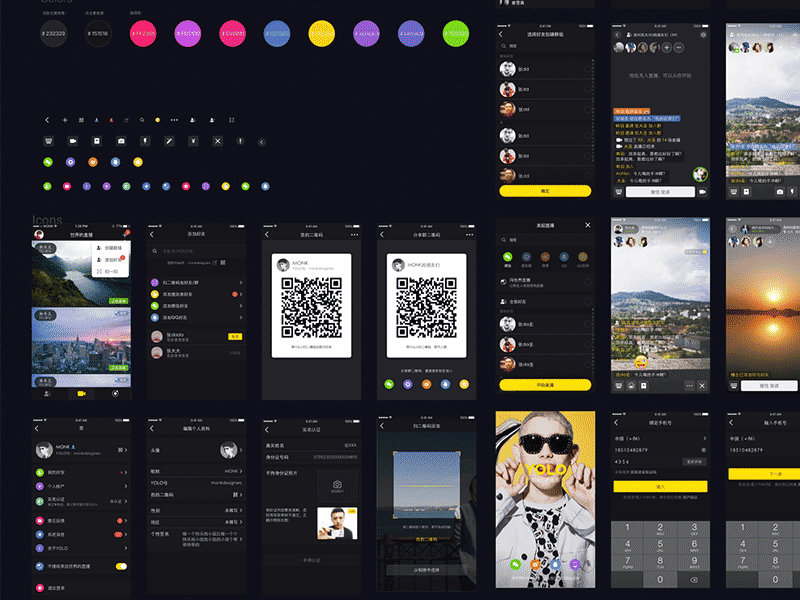This screenshot has width=800, height=600.
Task: Click the orange Weibo icon in the icon sheet
Action: pos(93,162)
